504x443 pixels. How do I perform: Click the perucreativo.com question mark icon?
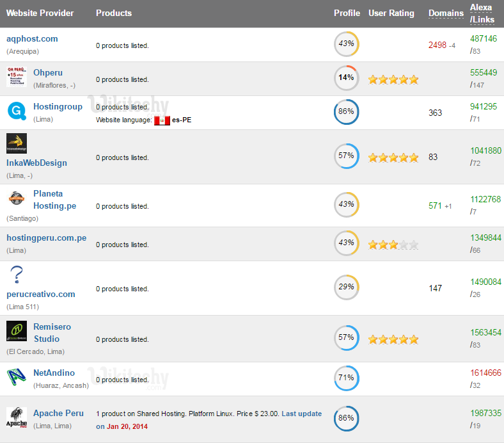[17, 275]
